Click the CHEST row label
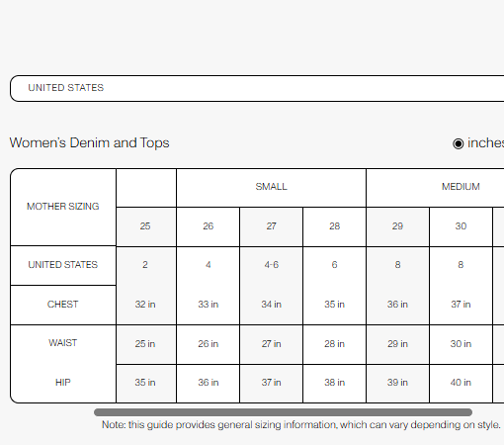 coord(63,305)
